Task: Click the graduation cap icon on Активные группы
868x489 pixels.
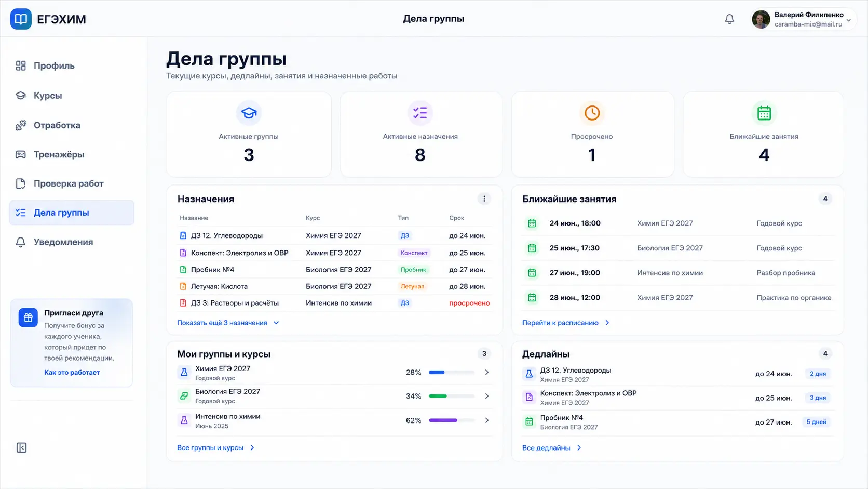Action: [x=249, y=113]
